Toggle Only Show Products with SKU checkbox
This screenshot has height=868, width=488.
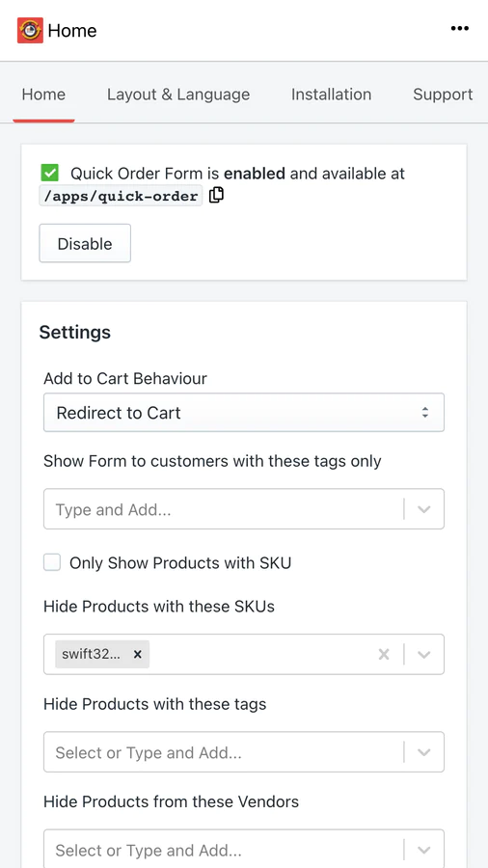tap(52, 563)
